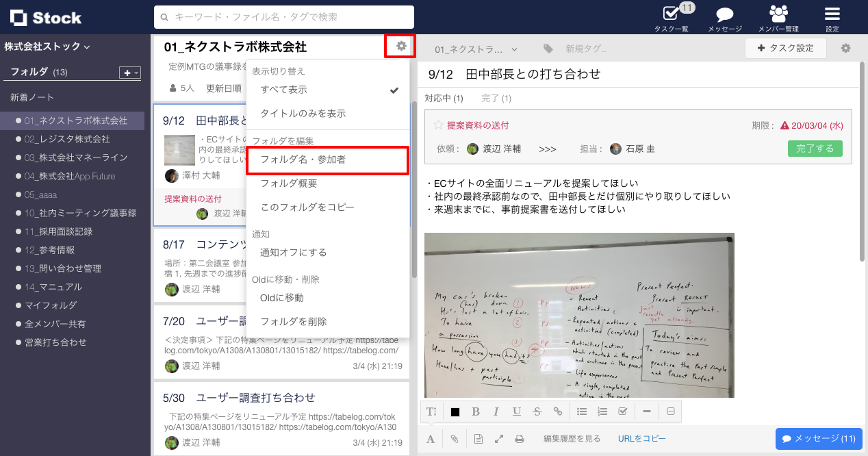868x456 pixels.
Task: Open the メッセージ speech bubble icon in header
Action: coord(725,16)
